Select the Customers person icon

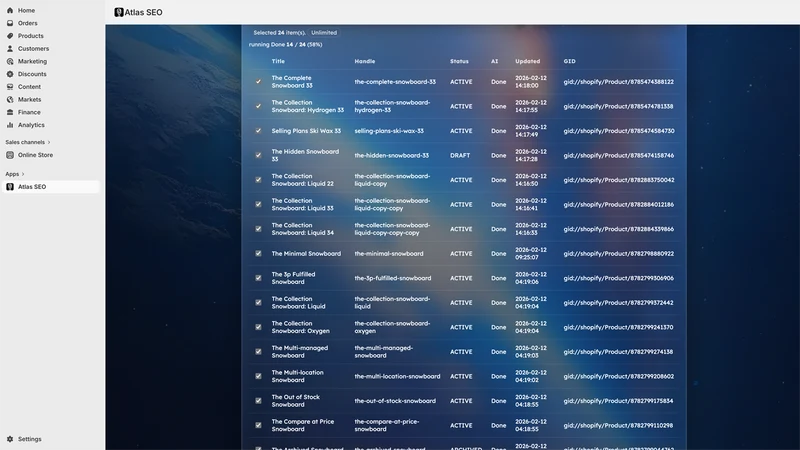[10, 48]
